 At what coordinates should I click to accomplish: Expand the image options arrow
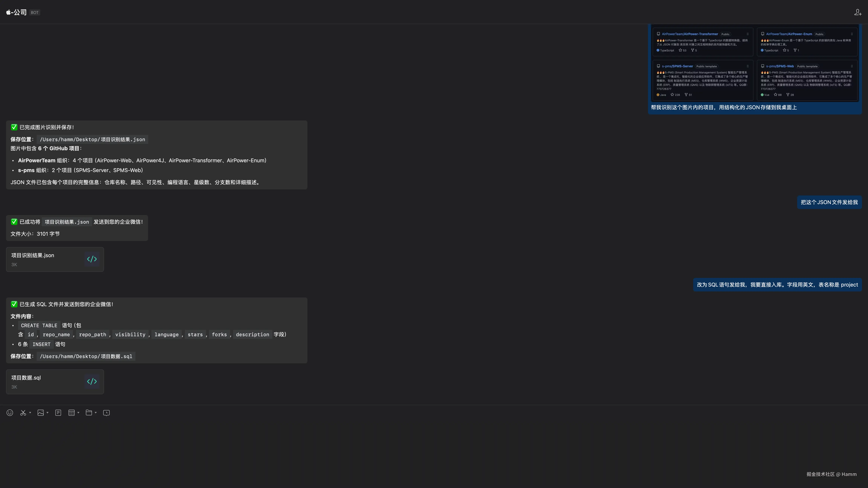(47, 413)
